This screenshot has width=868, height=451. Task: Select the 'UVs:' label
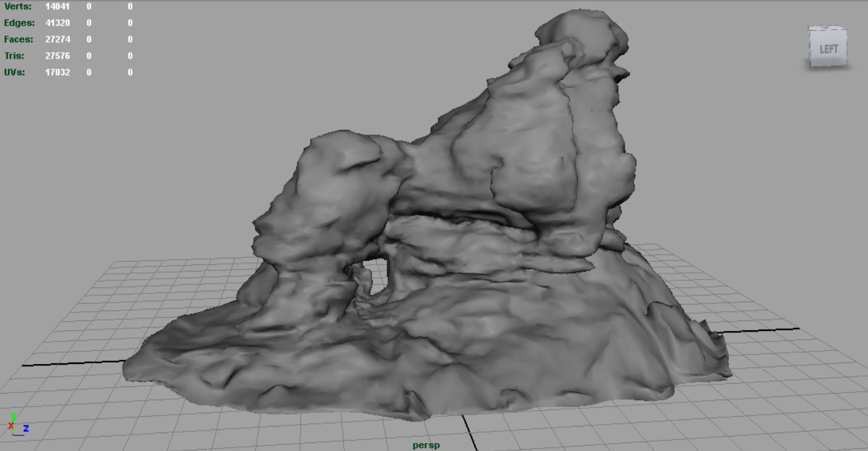(14, 73)
